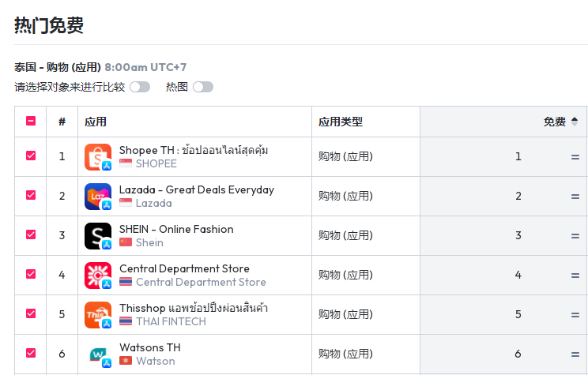This screenshot has height=375, width=588.
Task: Click the 应用类型 column header
Action: coord(341,122)
